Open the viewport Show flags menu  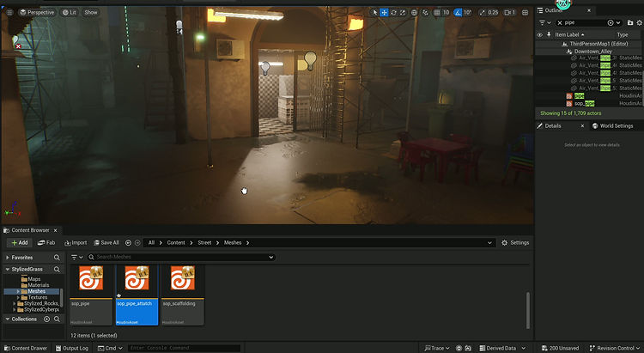(x=91, y=12)
